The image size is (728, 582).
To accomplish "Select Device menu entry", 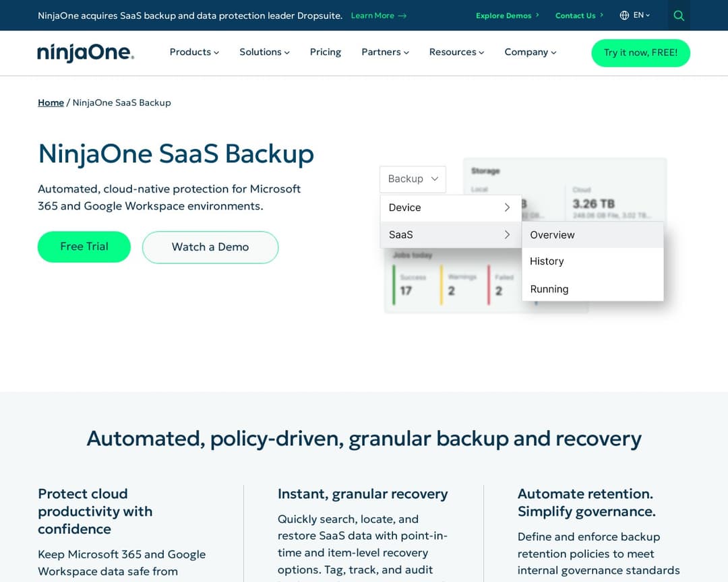I will [x=450, y=207].
